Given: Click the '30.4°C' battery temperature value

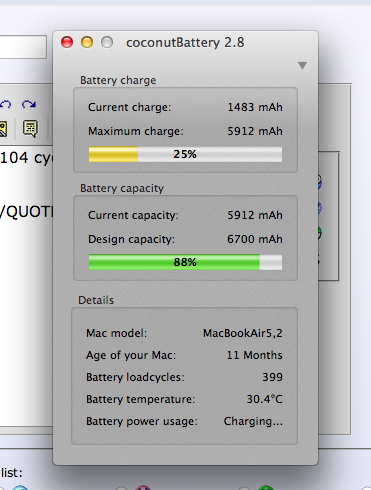Looking at the screenshot, I should pyautogui.click(x=265, y=399).
